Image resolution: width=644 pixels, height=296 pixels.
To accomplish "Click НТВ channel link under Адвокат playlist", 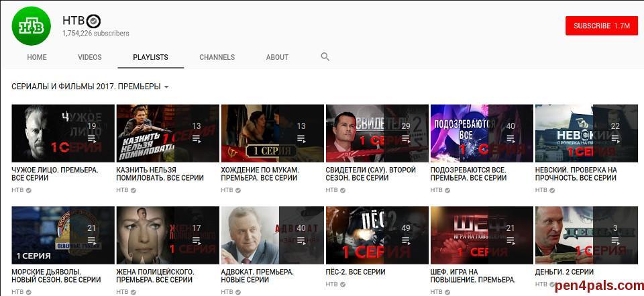I will 227,292.
